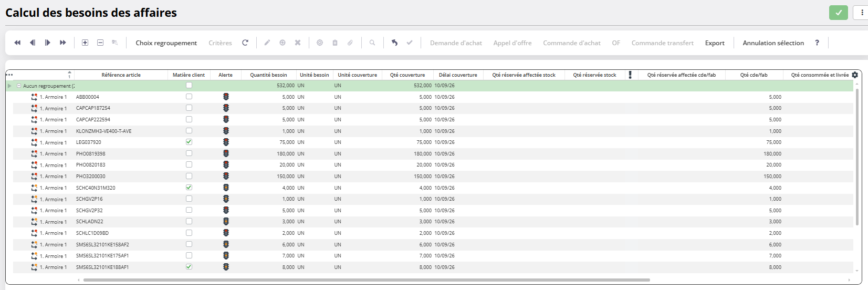Click the horizontal scrollbar thumb
Viewport: 868px width, 290px height.
(367, 280)
